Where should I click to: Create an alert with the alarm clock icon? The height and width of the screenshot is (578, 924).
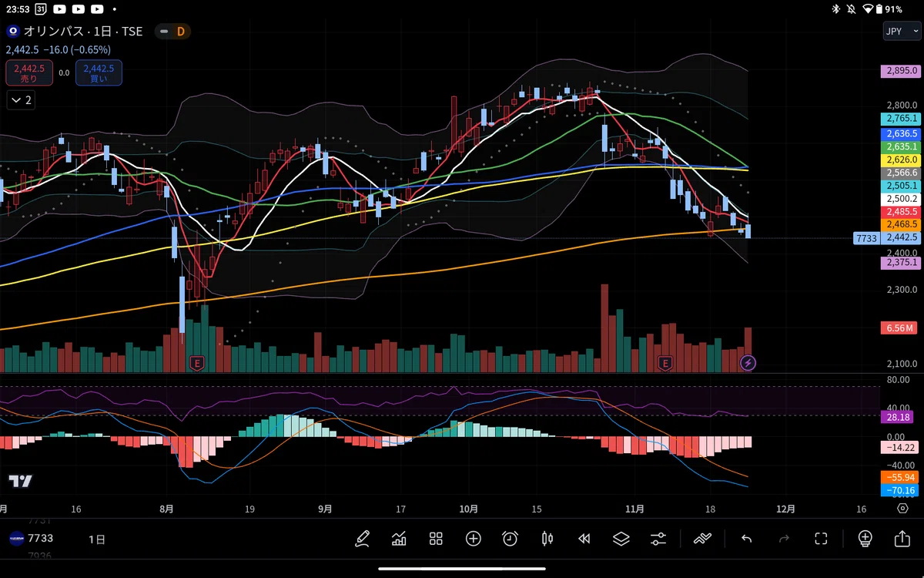click(510, 539)
